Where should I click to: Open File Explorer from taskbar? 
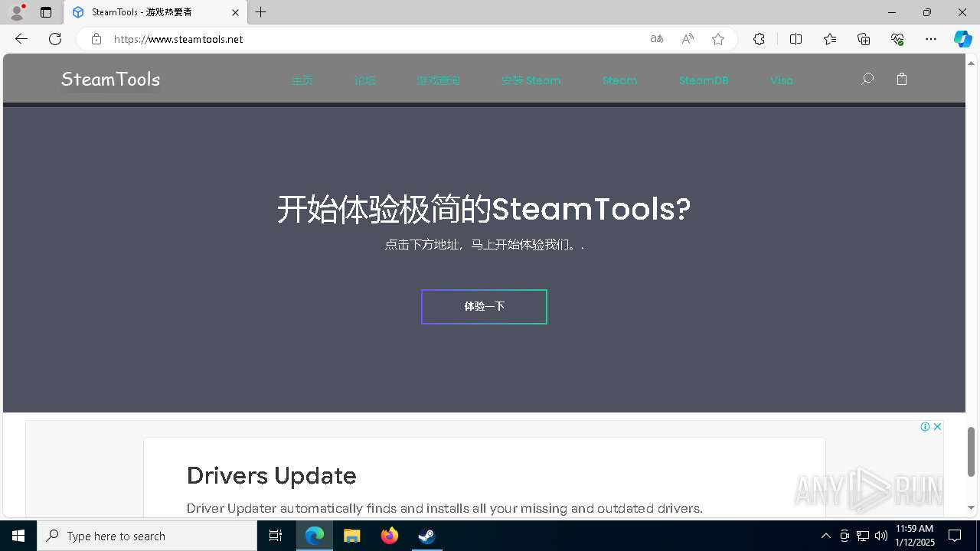click(351, 536)
